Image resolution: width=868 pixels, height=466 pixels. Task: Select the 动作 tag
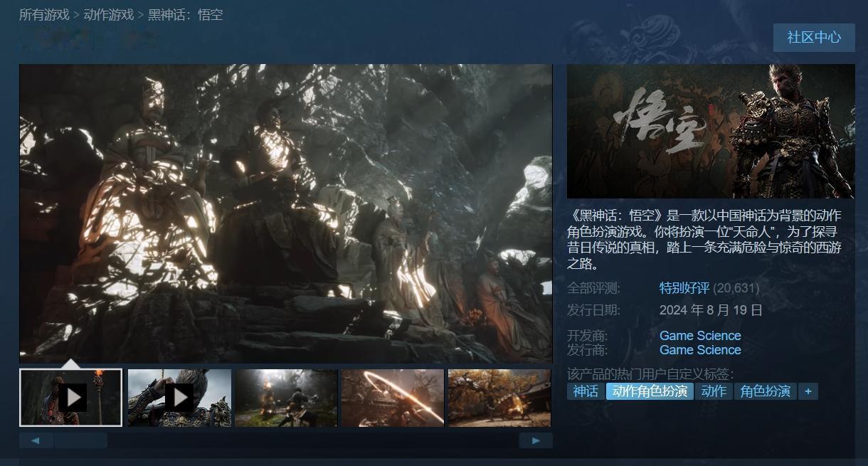[714, 391]
